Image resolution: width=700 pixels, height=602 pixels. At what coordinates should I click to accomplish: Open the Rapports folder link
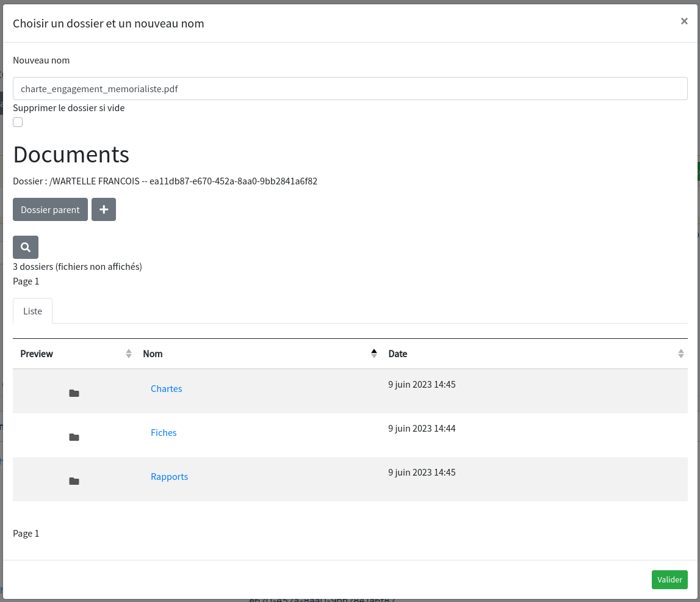point(169,476)
